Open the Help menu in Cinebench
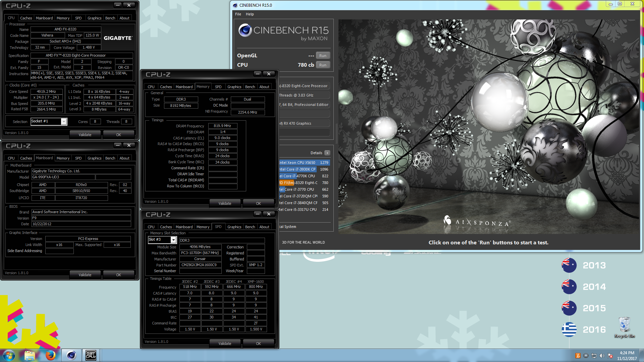 (x=250, y=14)
